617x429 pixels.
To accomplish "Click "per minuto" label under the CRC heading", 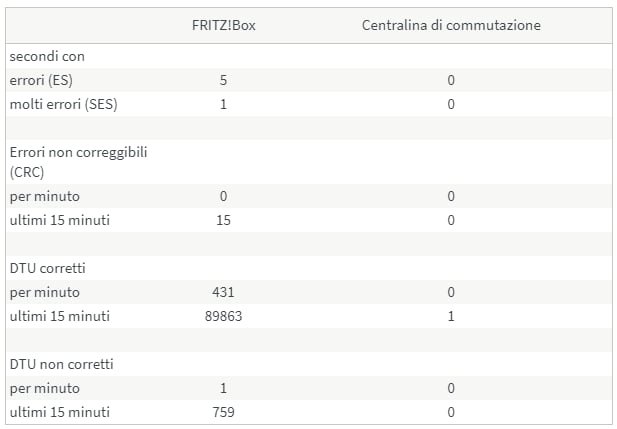I will (x=45, y=196).
